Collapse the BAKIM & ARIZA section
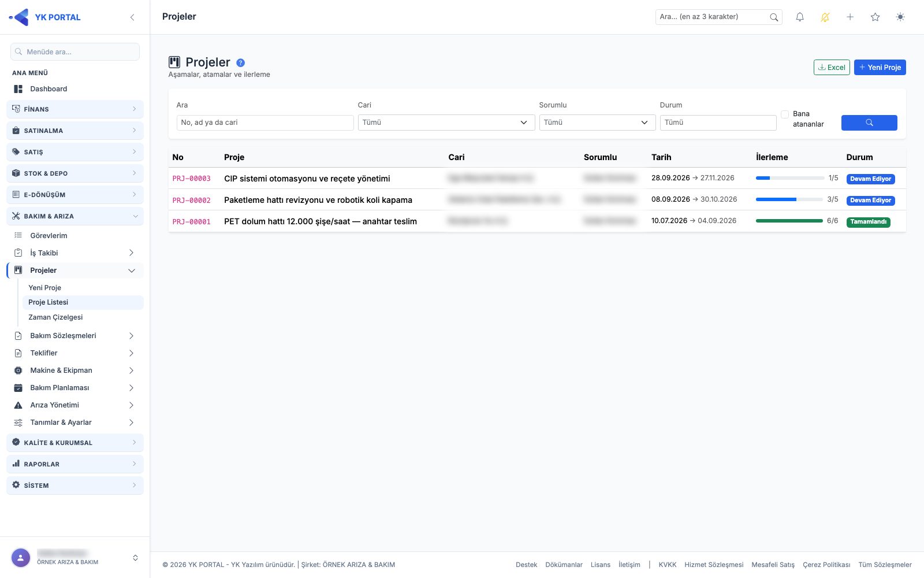The image size is (924, 578). point(75,216)
